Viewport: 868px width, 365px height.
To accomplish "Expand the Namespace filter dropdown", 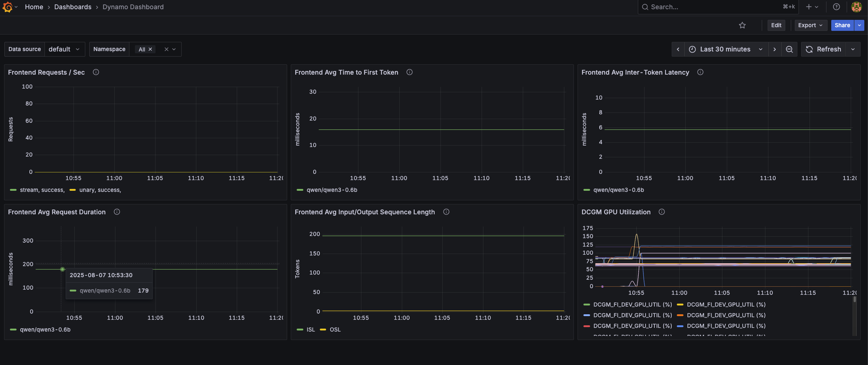I will click(x=174, y=49).
